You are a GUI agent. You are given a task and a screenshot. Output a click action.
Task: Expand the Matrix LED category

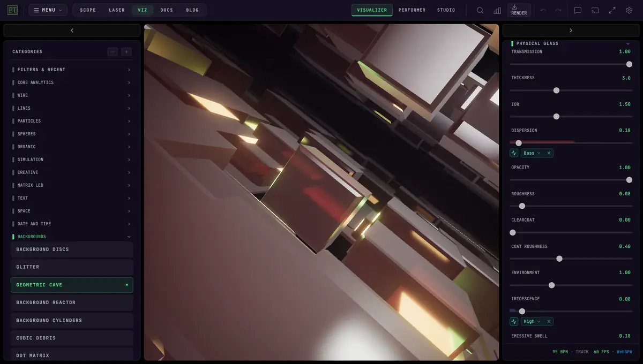tap(72, 185)
